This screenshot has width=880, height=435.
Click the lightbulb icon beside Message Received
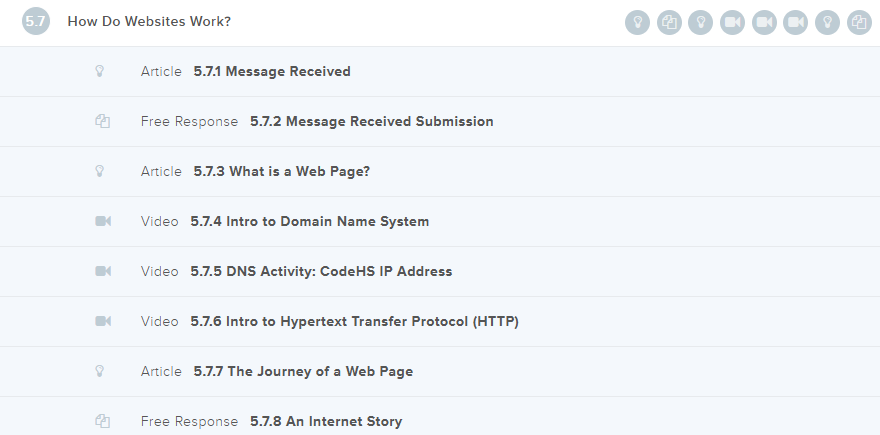point(101,71)
